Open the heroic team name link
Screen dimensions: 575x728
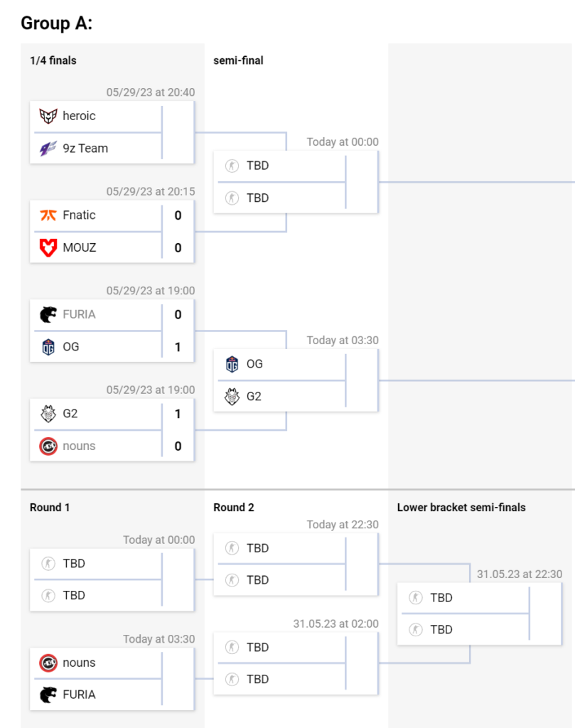[79, 116]
